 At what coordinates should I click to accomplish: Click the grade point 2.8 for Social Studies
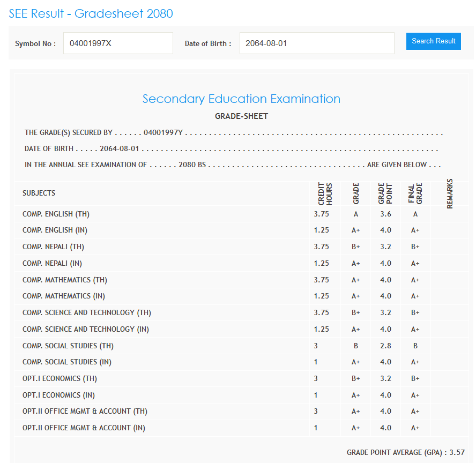click(385, 346)
